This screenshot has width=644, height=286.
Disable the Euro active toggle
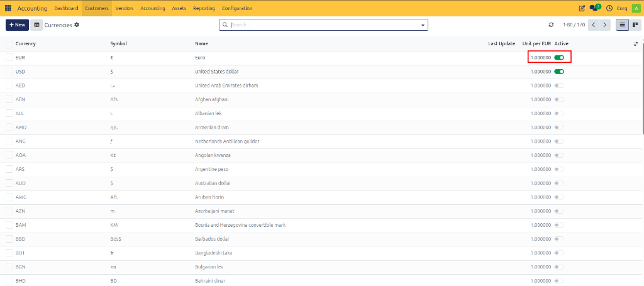point(559,58)
